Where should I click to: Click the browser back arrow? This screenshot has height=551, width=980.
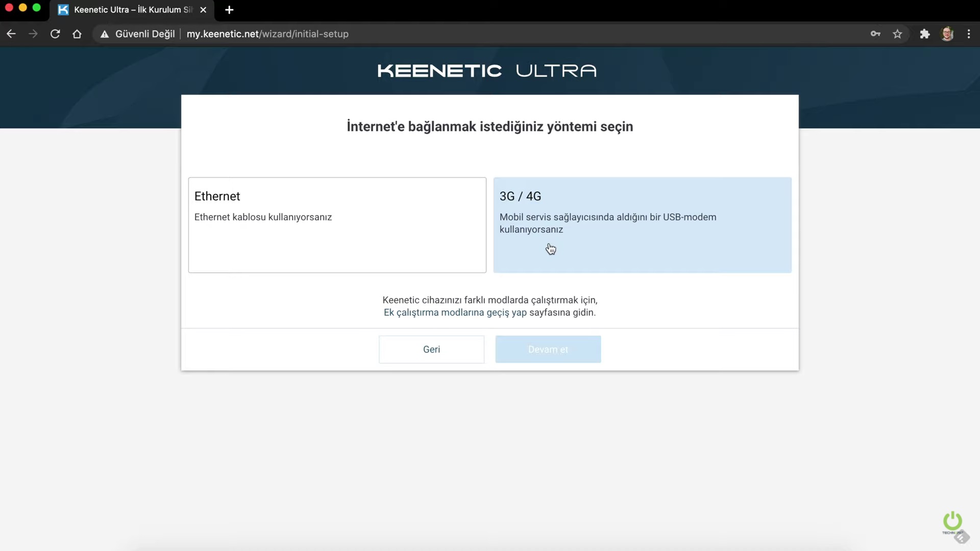11,34
